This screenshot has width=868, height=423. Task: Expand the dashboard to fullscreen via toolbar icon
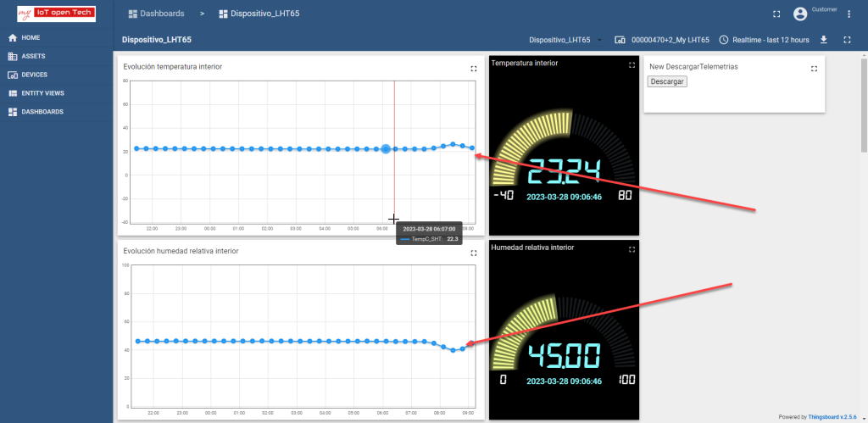[x=847, y=40]
